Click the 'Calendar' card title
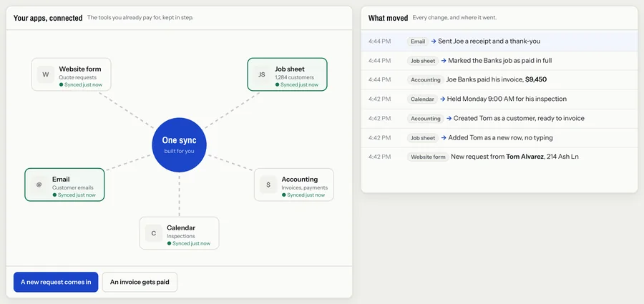The height and width of the screenshot is (304, 644). coord(181,227)
